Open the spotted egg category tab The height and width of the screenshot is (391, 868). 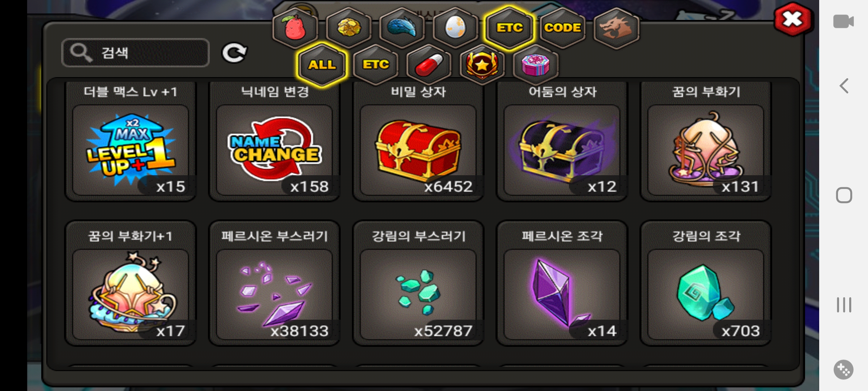point(455,28)
